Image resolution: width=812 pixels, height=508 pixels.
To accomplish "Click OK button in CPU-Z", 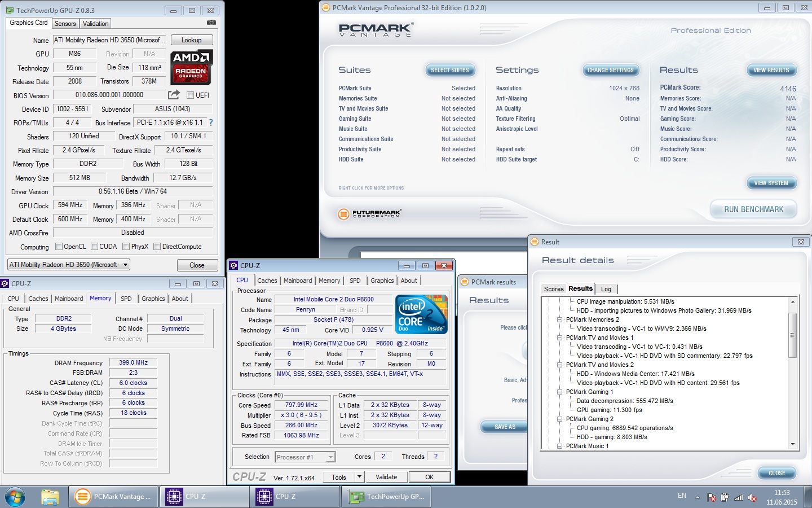I will [x=430, y=477].
